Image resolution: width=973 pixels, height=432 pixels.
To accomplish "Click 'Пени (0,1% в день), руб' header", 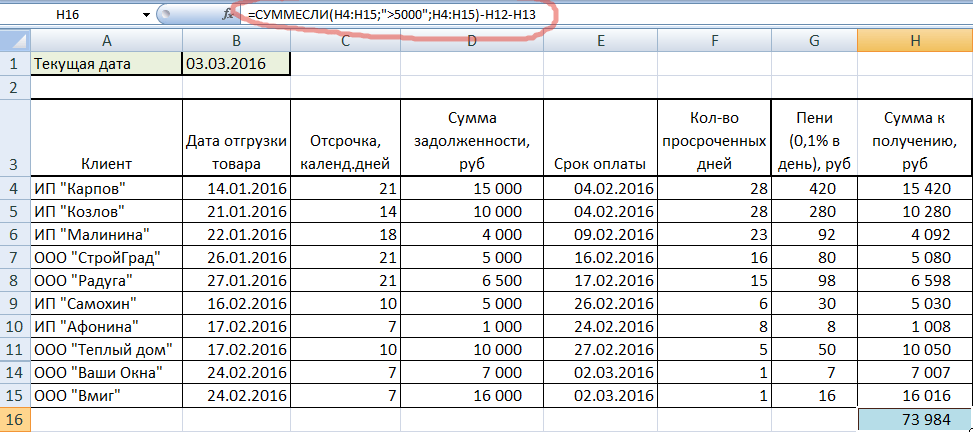I will tap(814, 137).
